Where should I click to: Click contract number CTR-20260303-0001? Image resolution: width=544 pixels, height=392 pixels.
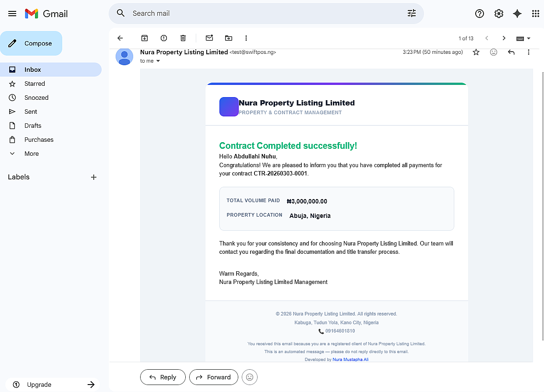pos(280,174)
